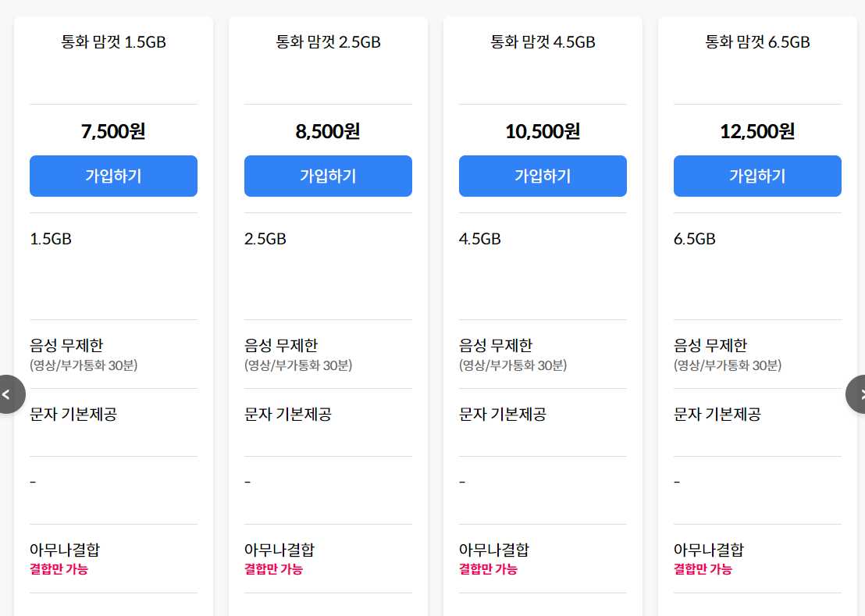Click 문자 기본제공 on the 2.5GB plan card

tap(287, 414)
